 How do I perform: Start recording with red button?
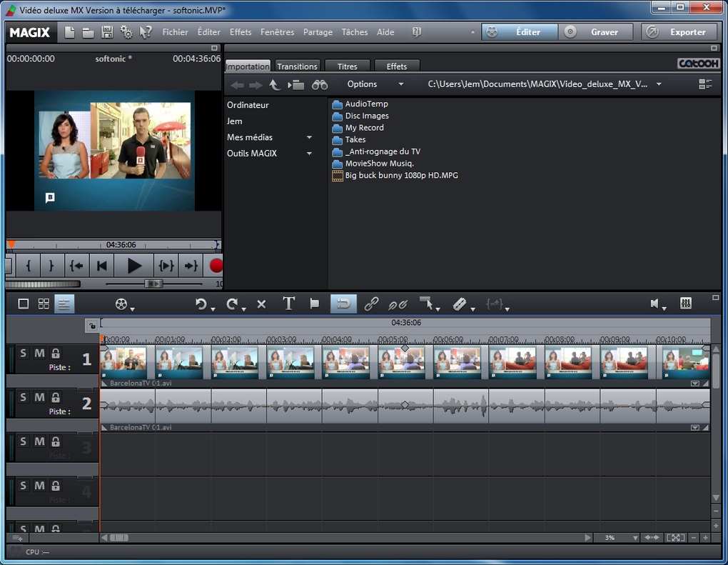(x=216, y=266)
